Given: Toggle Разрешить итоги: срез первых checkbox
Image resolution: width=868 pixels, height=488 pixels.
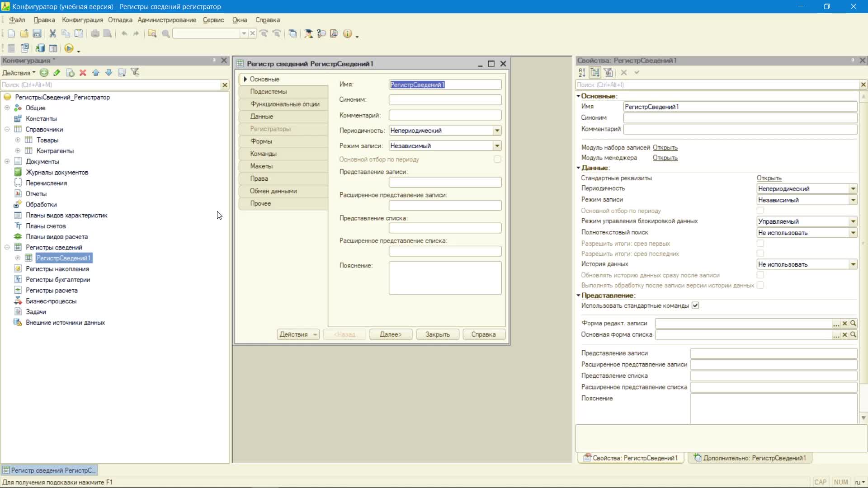Looking at the screenshot, I should click(760, 244).
